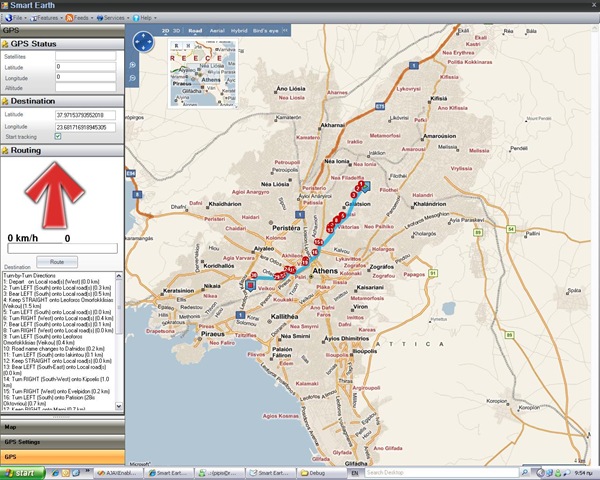Open the Services menu

(114, 18)
